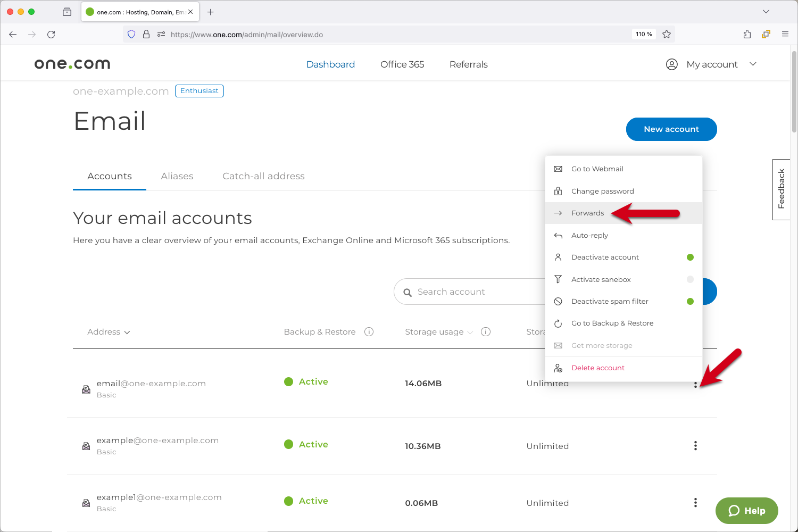The height and width of the screenshot is (532, 798).
Task: Click the New account button
Action: click(671, 129)
